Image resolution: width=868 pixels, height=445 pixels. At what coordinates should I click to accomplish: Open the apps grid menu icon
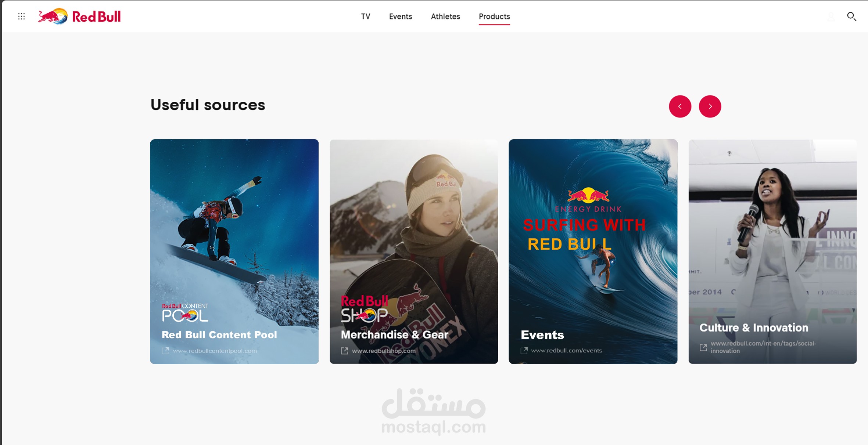click(x=21, y=16)
